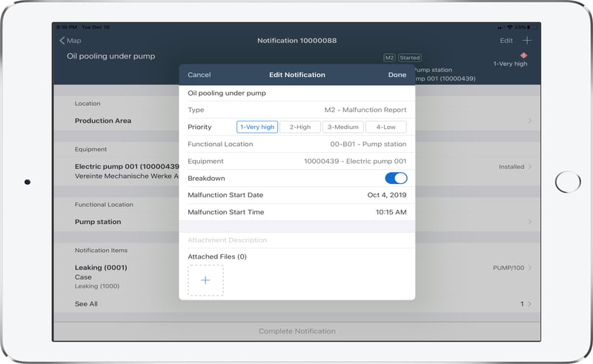Open Production Area location chevron

click(x=530, y=121)
